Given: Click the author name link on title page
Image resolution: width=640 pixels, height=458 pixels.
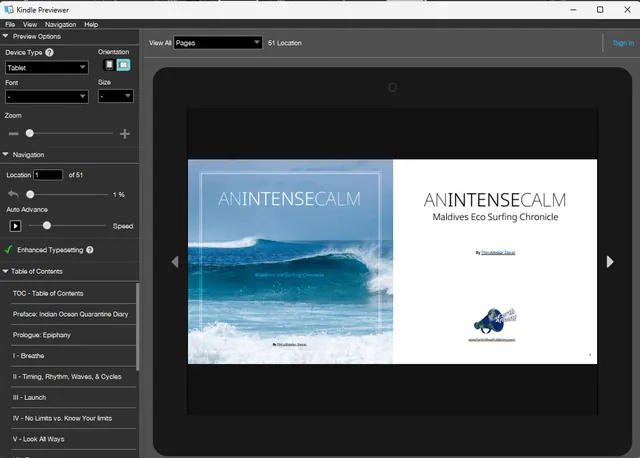Looking at the screenshot, I should [498, 253].
